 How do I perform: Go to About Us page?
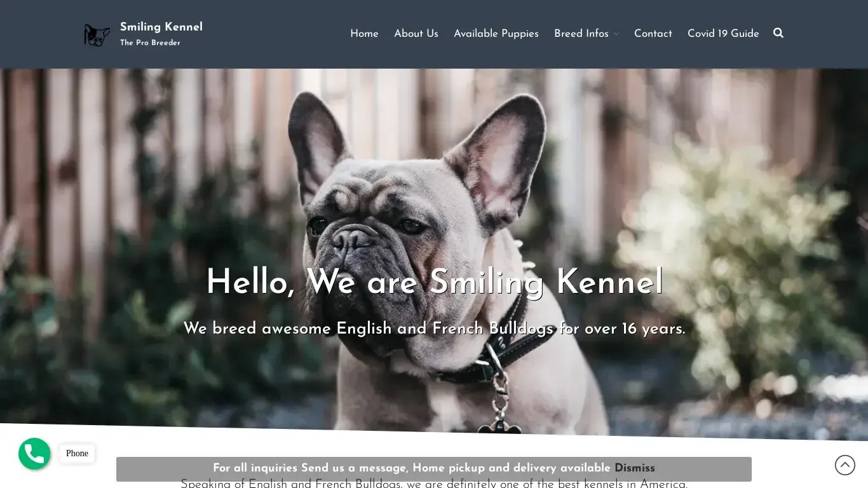click(x=416, y=34)
